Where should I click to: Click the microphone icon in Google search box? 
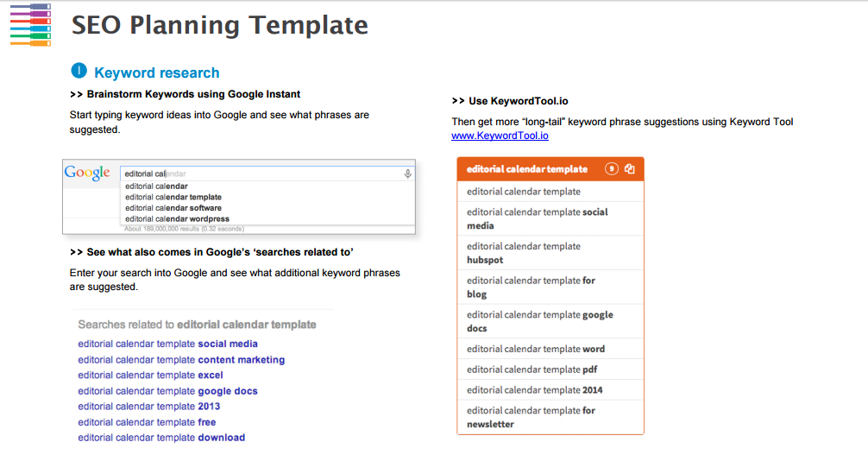[x=408, y=174]
